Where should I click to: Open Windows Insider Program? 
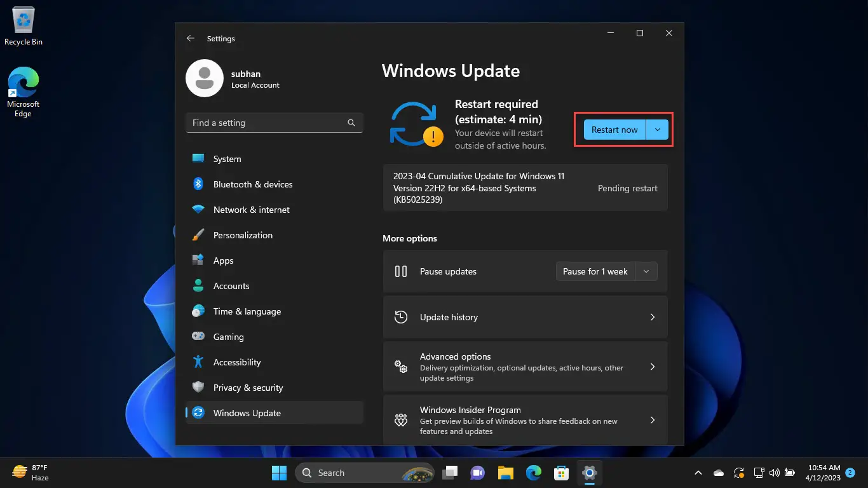[x=526, y=420]
